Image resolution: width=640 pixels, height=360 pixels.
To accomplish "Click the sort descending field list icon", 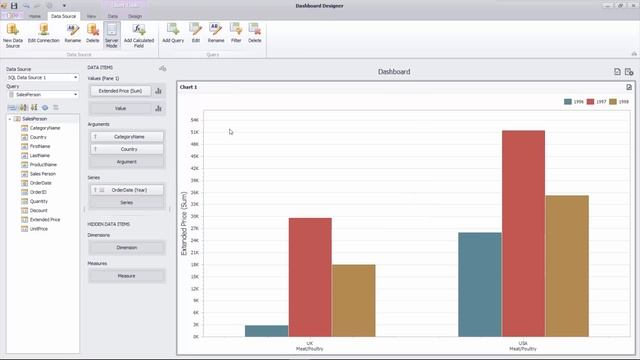I will click(34, 107).
